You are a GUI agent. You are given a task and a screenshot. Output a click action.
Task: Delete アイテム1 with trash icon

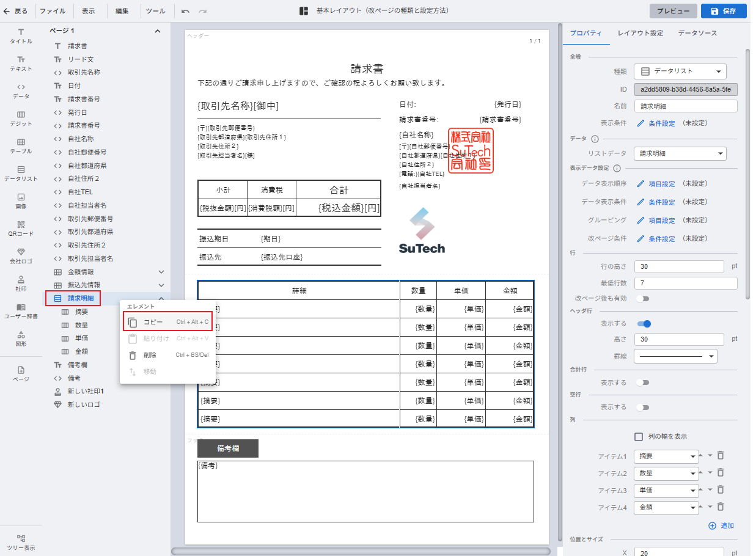pos(721,455)
